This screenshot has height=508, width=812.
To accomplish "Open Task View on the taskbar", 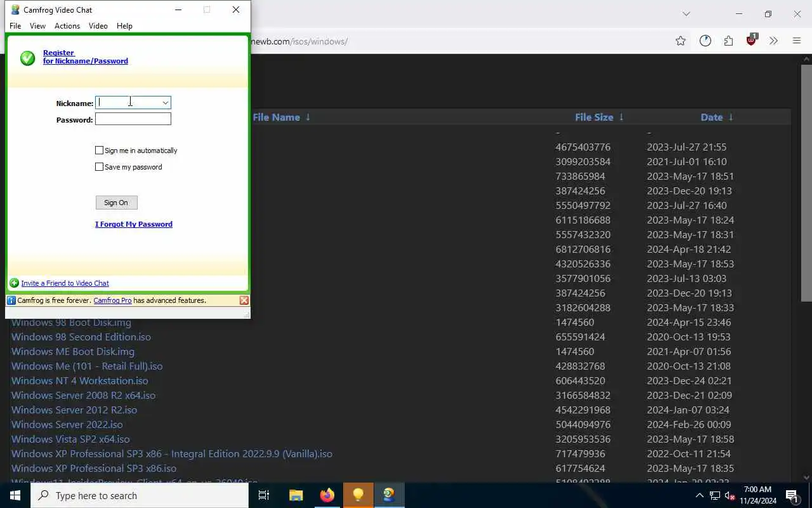I will [x=264, y=495].
